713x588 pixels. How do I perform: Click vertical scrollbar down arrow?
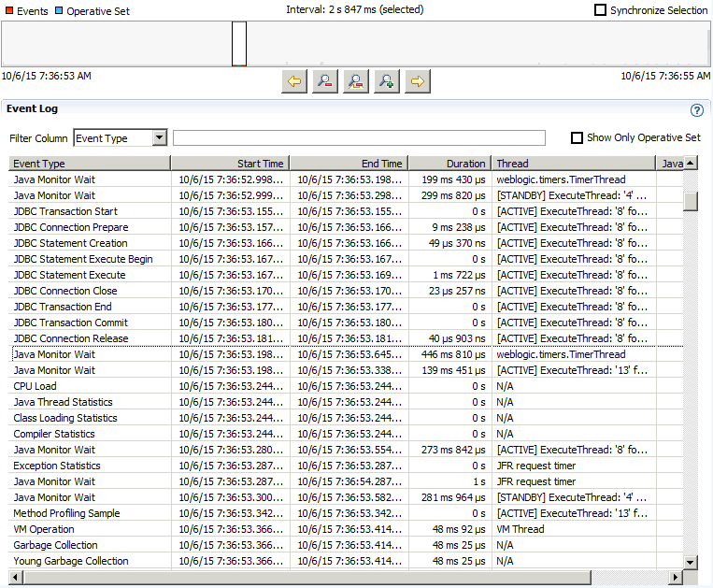coord(691,563)
